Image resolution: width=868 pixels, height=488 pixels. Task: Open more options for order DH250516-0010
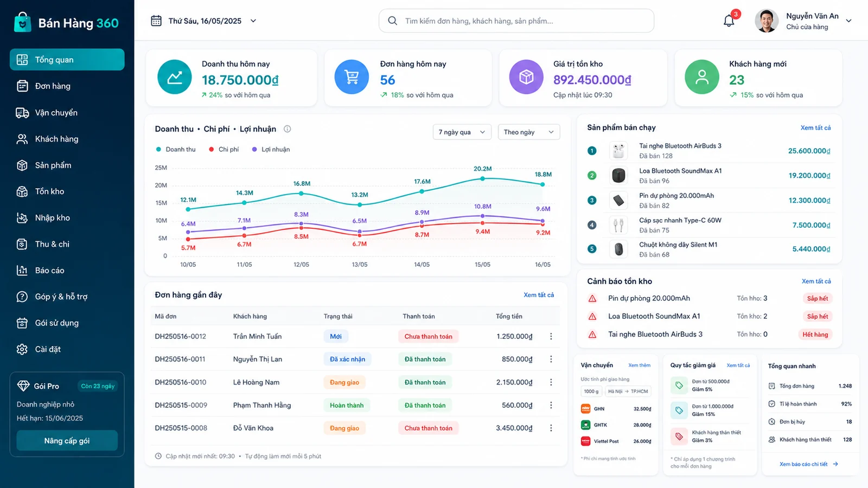click(551, 382)
